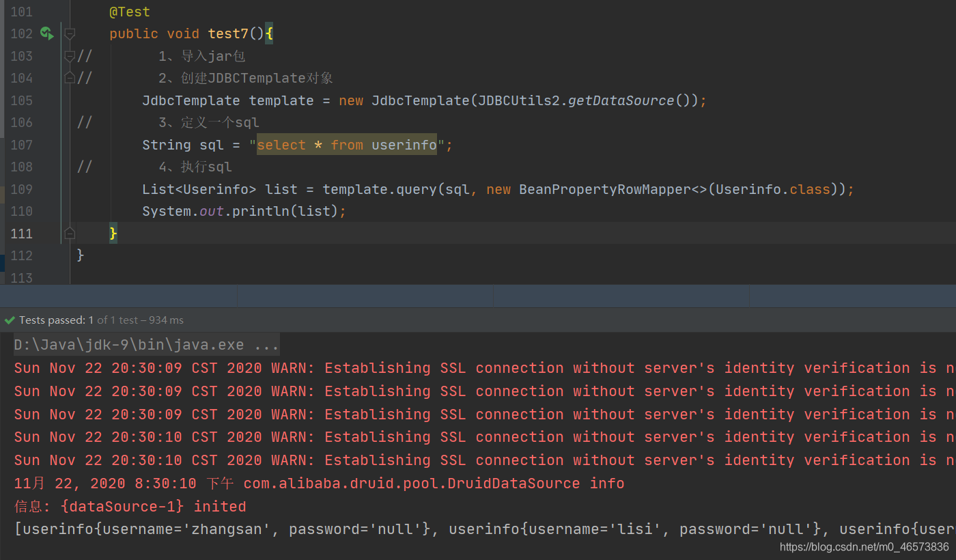This screenshot has height=560, width=956.
Task: Toggle the fold marker on line 103
Action: click(x=69, y=56)
